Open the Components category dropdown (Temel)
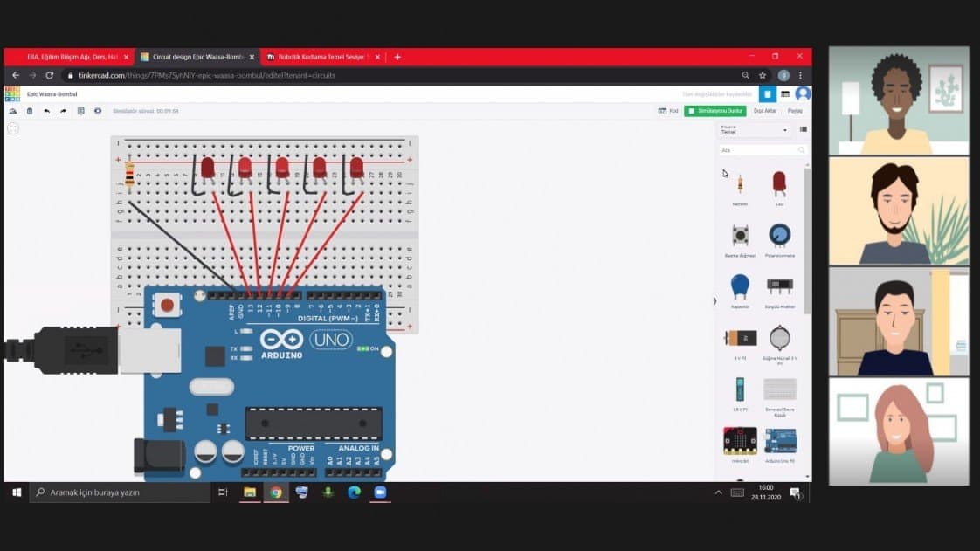The image size is (980, 551). pyautogui.click(x=754, y=130)
